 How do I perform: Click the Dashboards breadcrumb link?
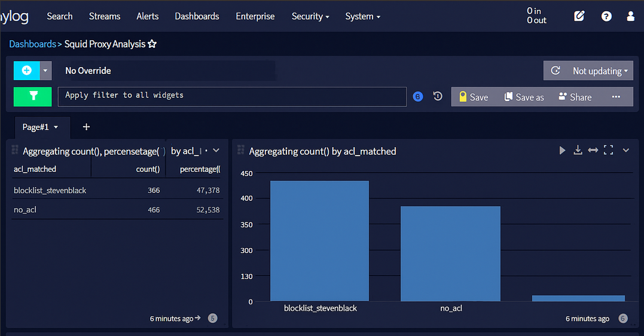pos(32,44)
